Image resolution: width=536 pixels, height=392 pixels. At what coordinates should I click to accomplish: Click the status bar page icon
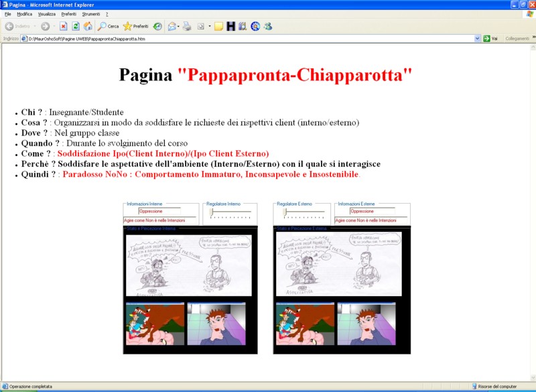click(x=5, y=386)
